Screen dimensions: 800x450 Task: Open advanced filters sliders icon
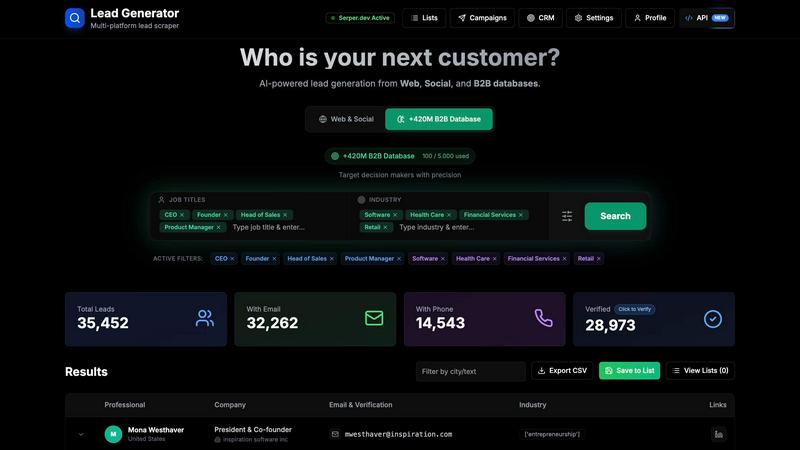click(567, 216)
